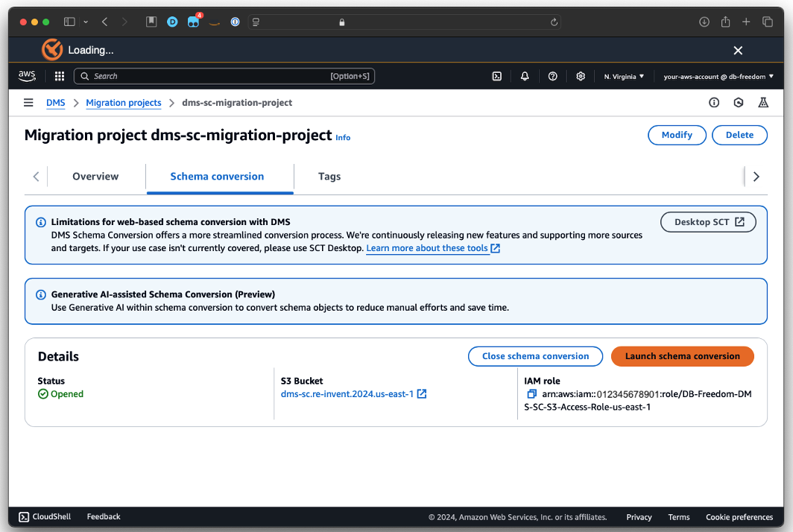This screenshot has height=532, width=793.
Task: Click the info circle icon beside breadcrumbs
Action: tap(714, 103)
